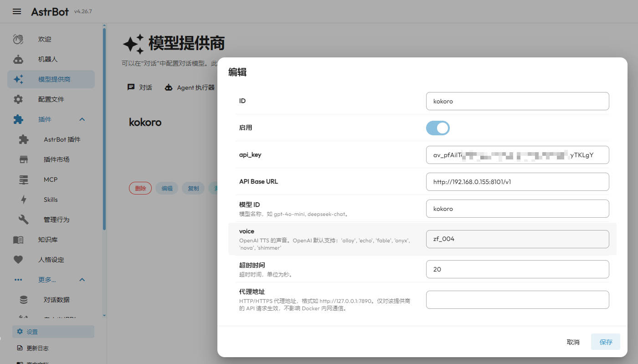Click the sidebar vertical scrollbar
The height and width of the screenshot is (364, 638).
coord(104,129)
